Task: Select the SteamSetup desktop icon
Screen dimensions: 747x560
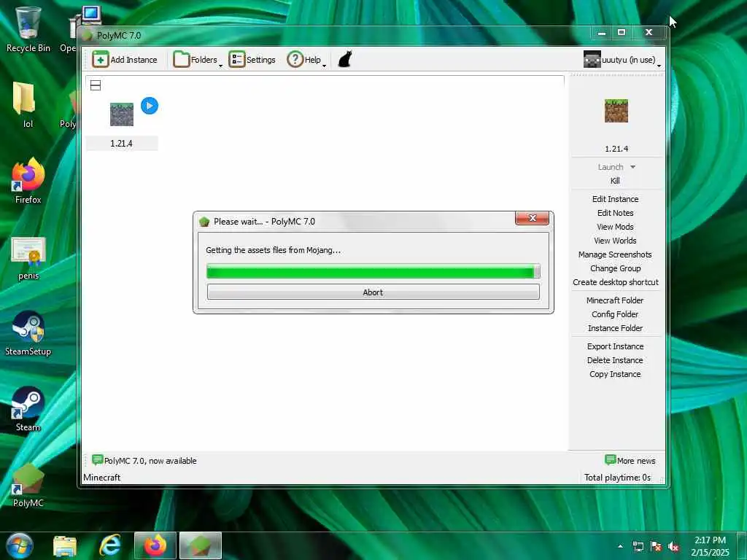Action: pos(28,333)
